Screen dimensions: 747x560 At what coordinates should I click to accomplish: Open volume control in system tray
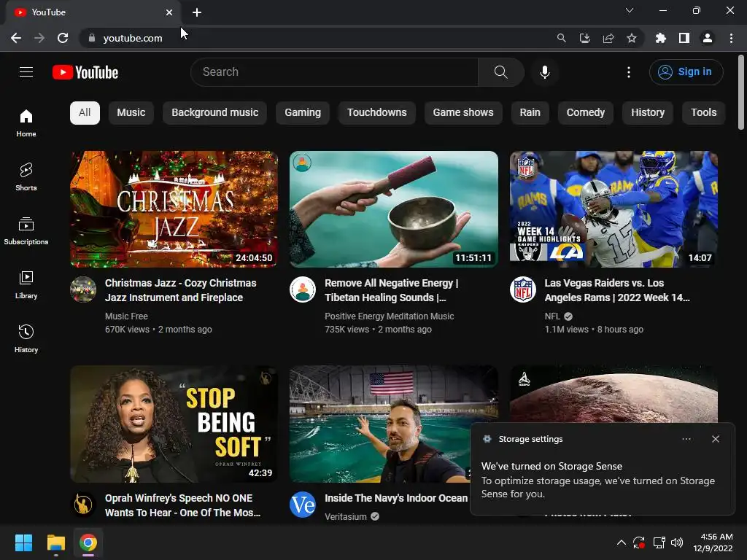click(676, 542)
